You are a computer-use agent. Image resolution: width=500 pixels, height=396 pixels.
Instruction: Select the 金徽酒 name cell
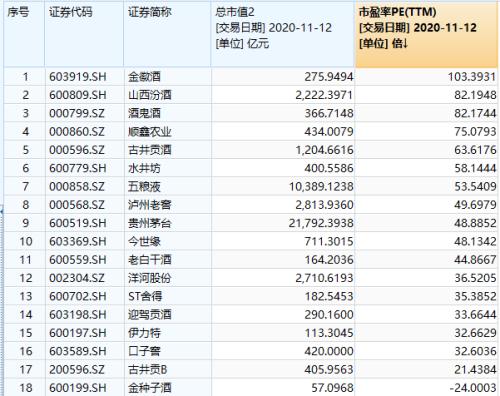167,77
